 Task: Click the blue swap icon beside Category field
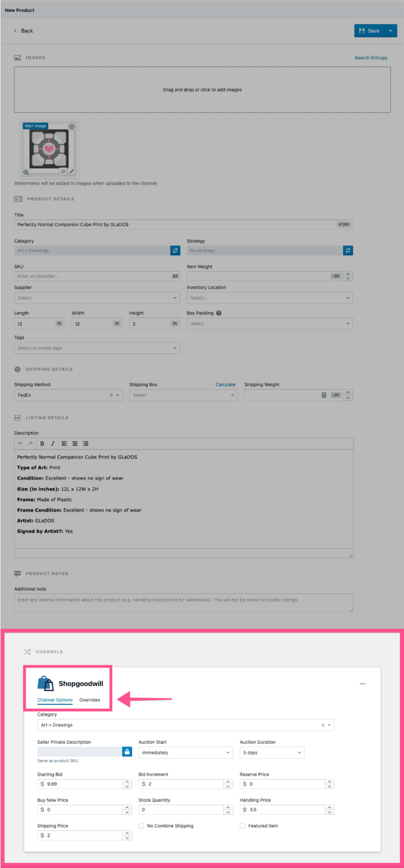pos(175,251)
